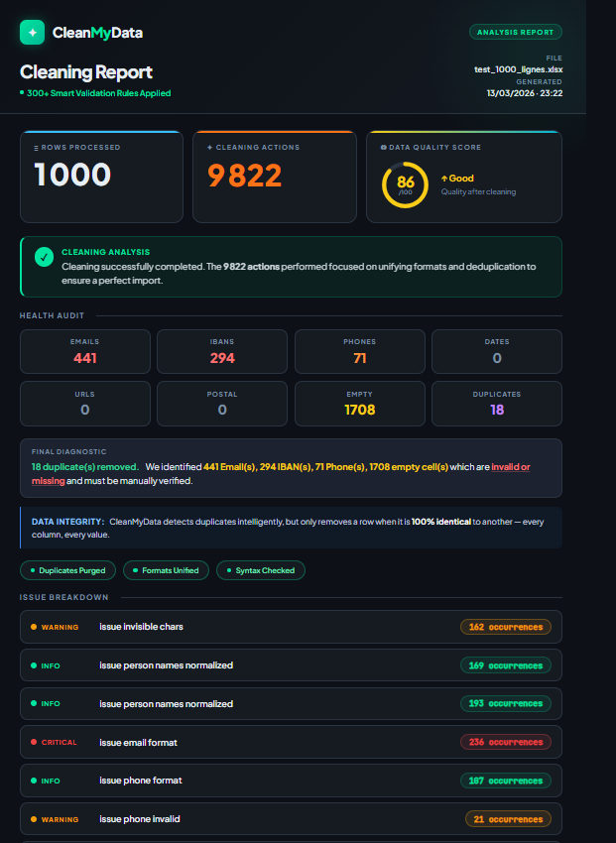Click the green checkmark icon in Cleaning Analysis
This screenshot has height=843, width=616.
pyautogui.click(x=44, y=257)
